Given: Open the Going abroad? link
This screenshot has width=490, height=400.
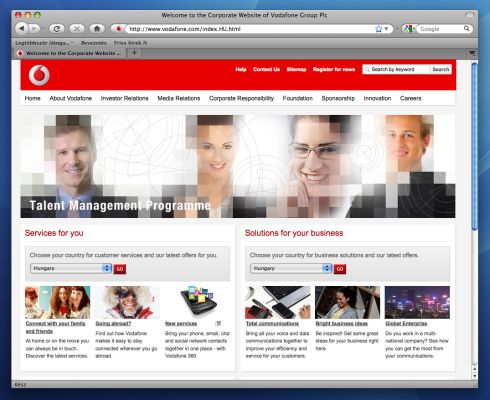Looking at the screenshot, I should (x=113, y=323).
